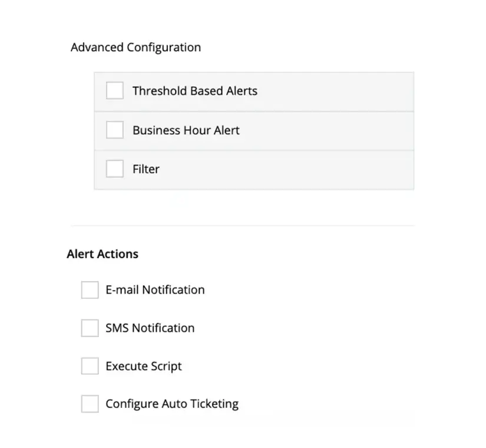
Task: Click the Configure Auto Ticketing label
Action: tap(171, 403)
